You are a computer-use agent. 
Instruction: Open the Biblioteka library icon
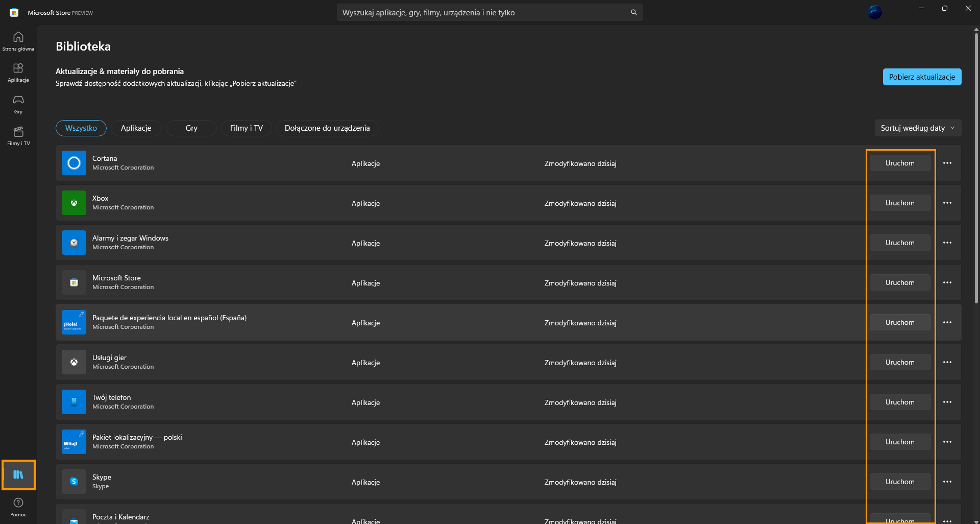coord(18,475)
